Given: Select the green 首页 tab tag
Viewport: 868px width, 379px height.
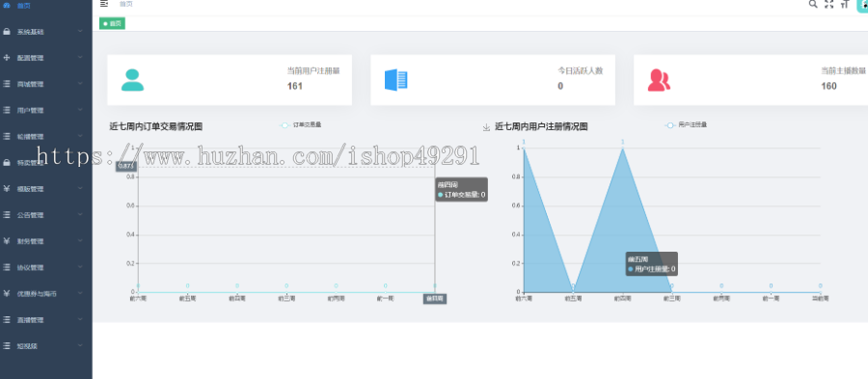Looking at the screenshot, I should point(113,23).
